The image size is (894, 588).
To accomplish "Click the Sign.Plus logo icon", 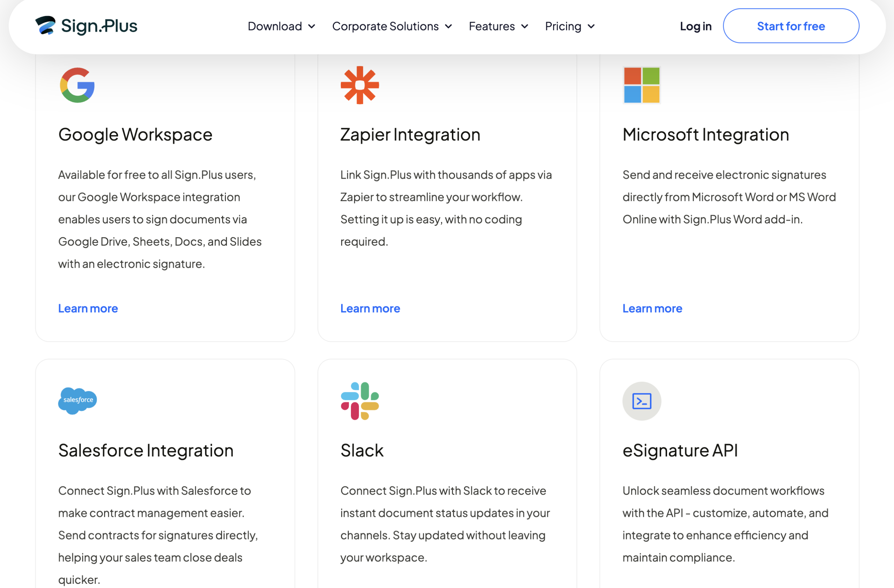I will (45, 25).
